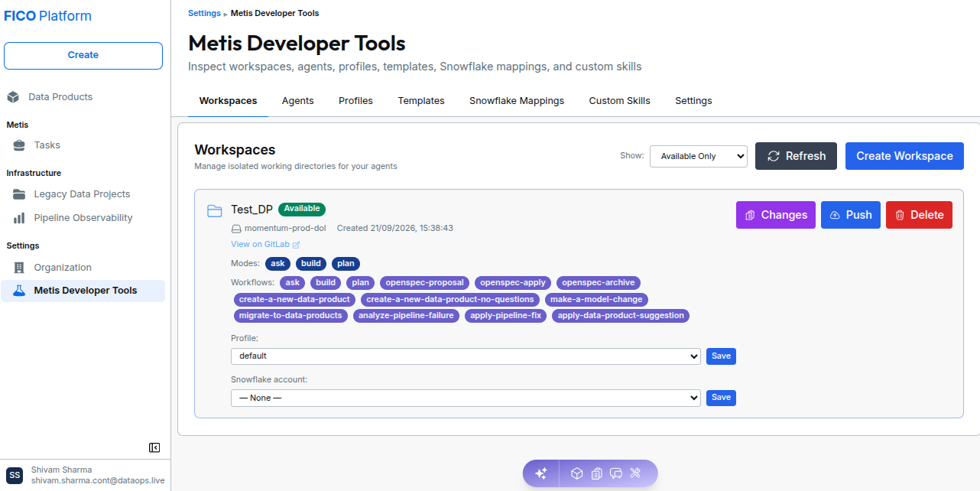Push the Test_DP workspace

coord(851,215)
